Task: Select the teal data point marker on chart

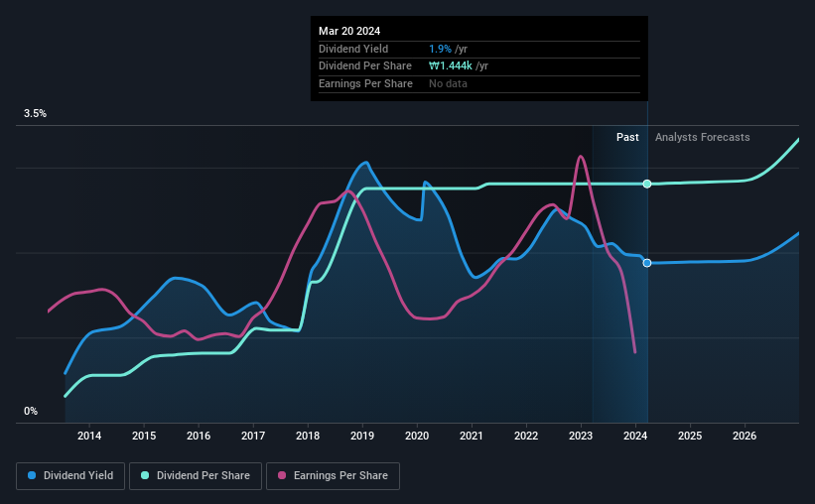Action: (647, 184)
